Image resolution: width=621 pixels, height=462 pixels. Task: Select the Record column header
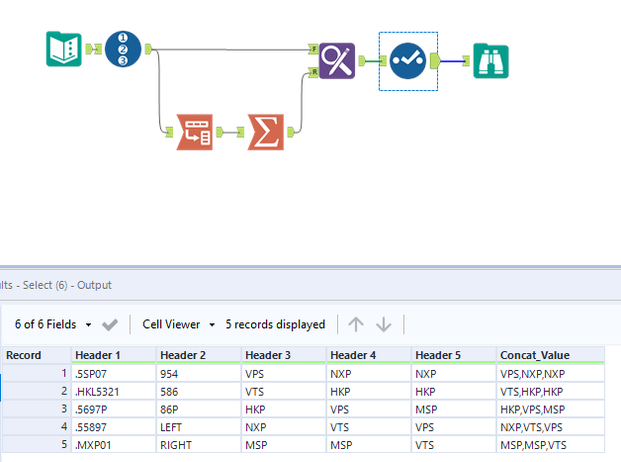36,355
